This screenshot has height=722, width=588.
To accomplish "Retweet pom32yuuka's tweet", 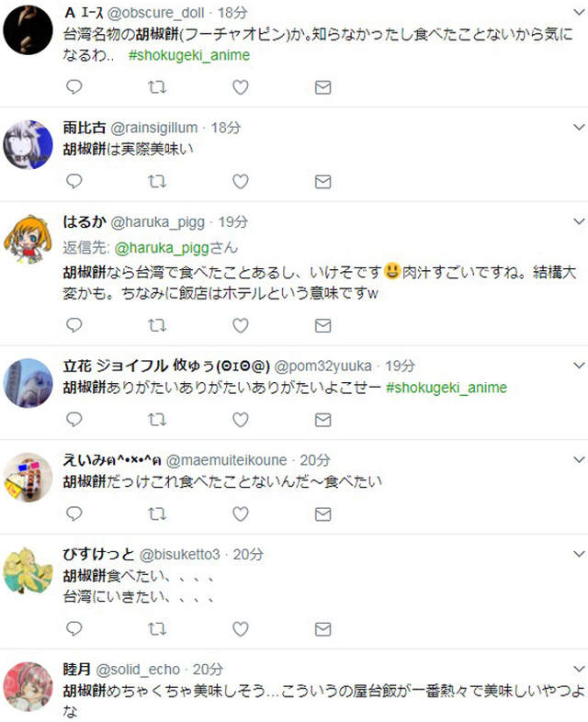I will click(x=157, y=420).
